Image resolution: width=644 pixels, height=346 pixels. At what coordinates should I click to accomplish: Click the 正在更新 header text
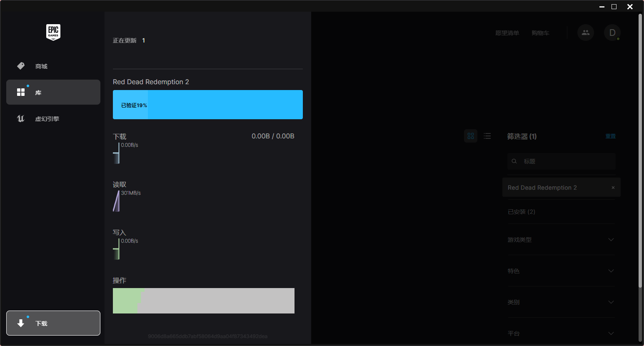point(125,40)
